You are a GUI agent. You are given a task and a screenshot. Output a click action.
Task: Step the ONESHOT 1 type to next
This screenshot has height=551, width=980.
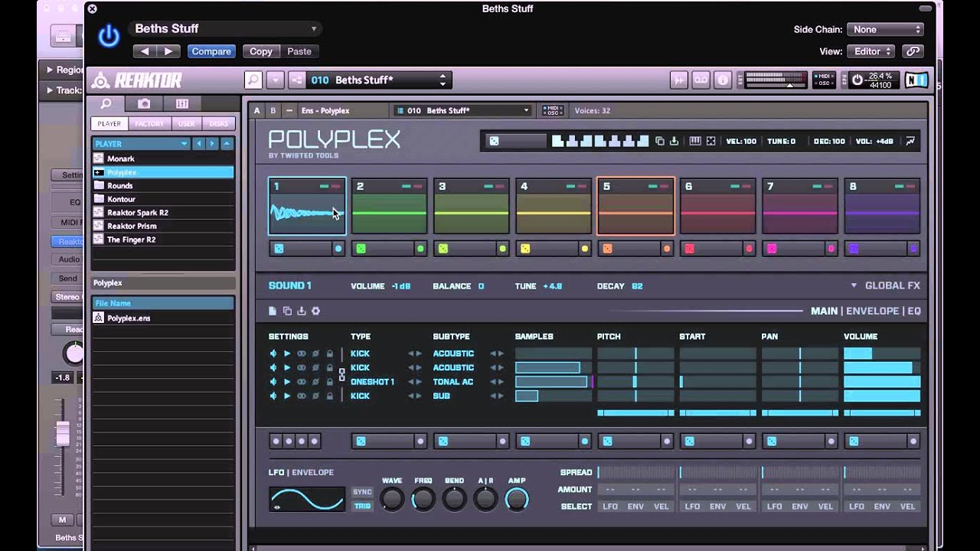(x=419, y=382)
